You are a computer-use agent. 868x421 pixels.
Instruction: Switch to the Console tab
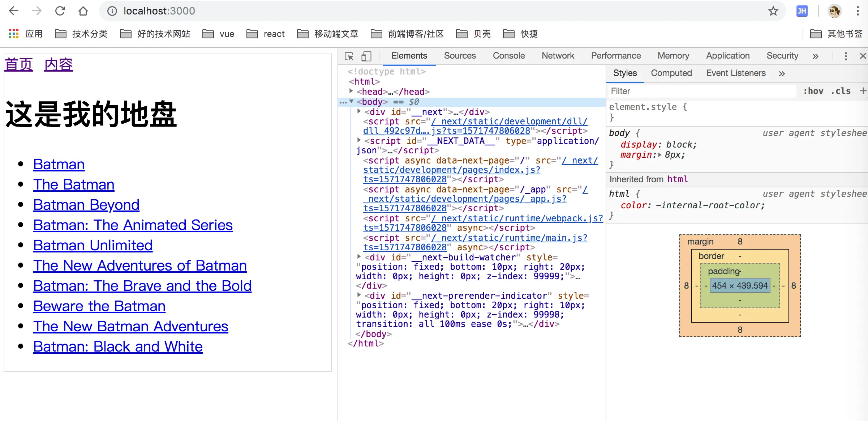[508, 56]
